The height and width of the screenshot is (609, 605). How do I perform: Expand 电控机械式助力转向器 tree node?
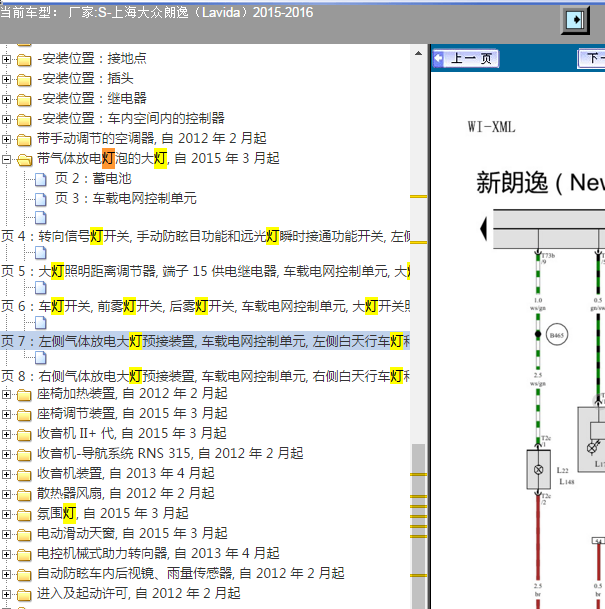tap(6, 554)
